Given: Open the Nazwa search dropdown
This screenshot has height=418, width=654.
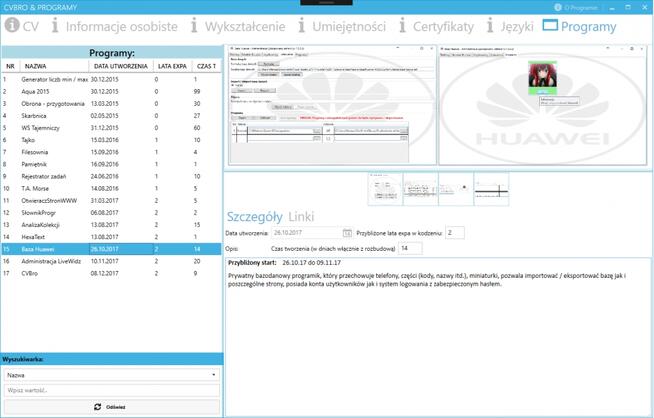Looking at the screenshot, I should pos(111,375).
